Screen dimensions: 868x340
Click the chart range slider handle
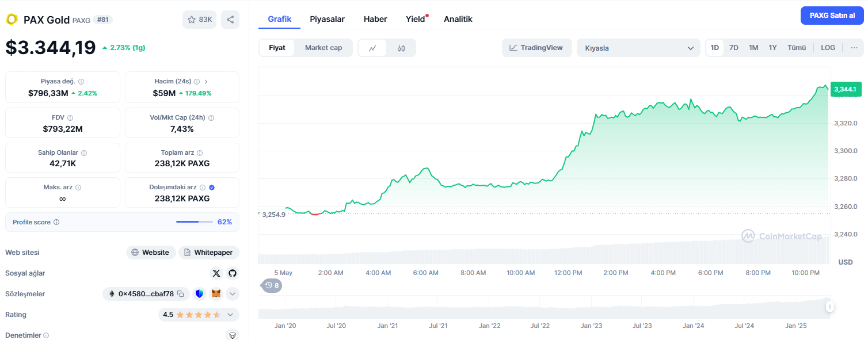pos(829,307)
